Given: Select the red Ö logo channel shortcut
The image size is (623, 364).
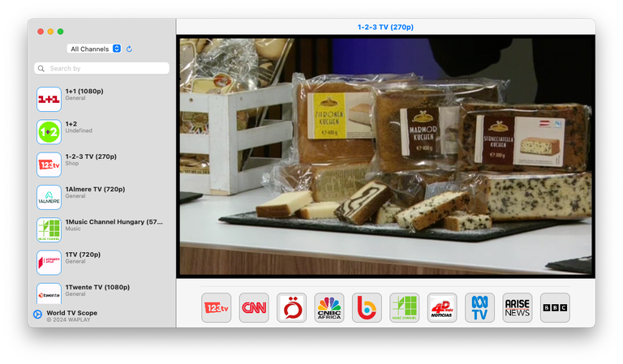Looking at the screenshot, I should [292, 307].
